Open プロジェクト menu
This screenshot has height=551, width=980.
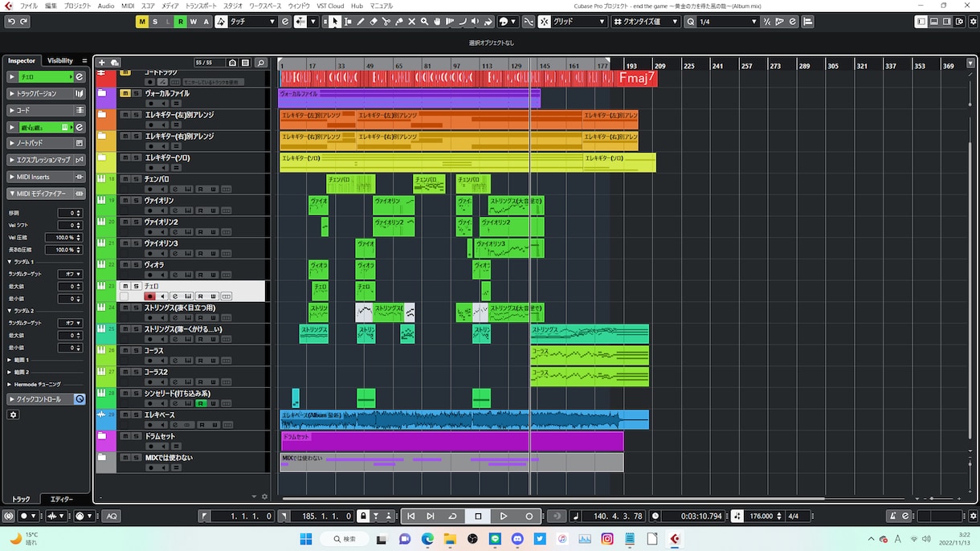pyautogui.click(x=77, y=6)
